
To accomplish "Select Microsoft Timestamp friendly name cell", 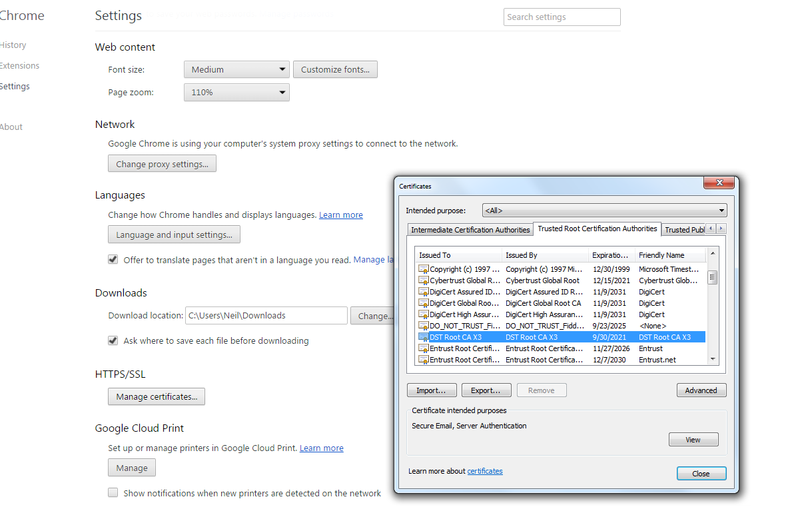I will point(669,269).
